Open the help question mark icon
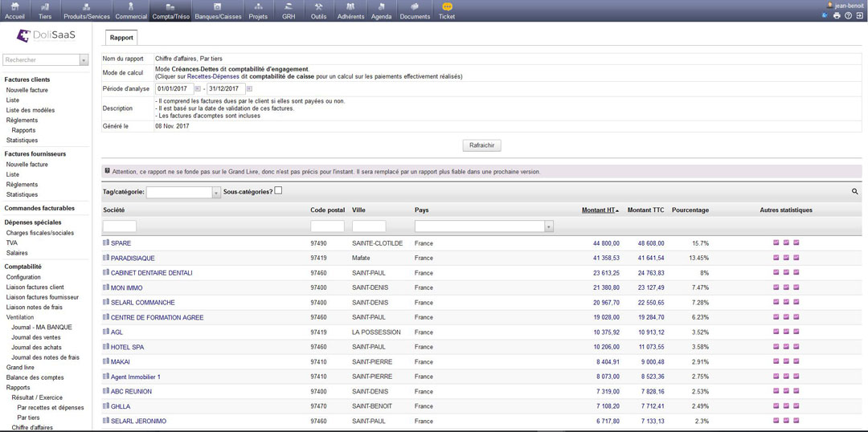The width and height of the screenshot is (868, 432). (x=848, y=15)
